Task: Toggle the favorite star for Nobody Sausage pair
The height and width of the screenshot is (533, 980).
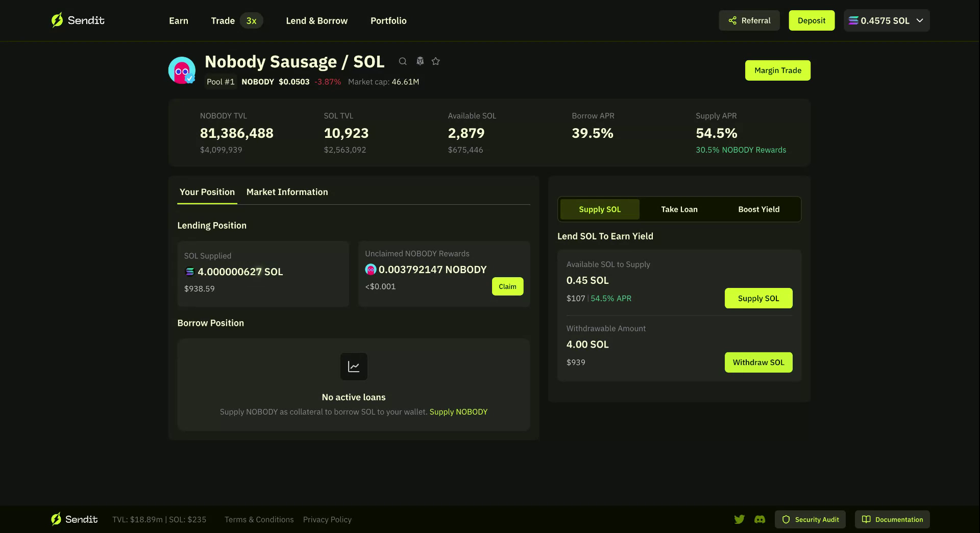Action: pyautogui.click(x=436, y=61)
